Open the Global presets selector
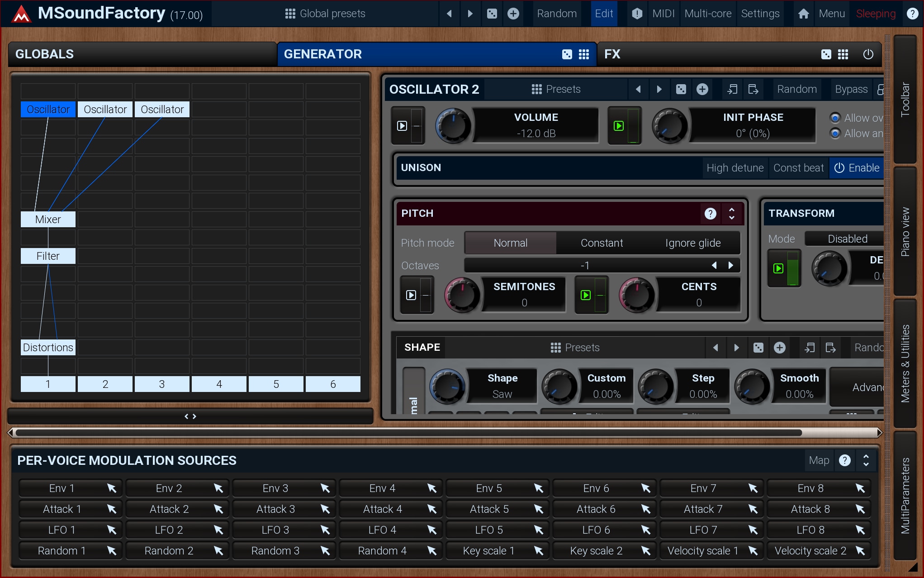 [325, 14]
